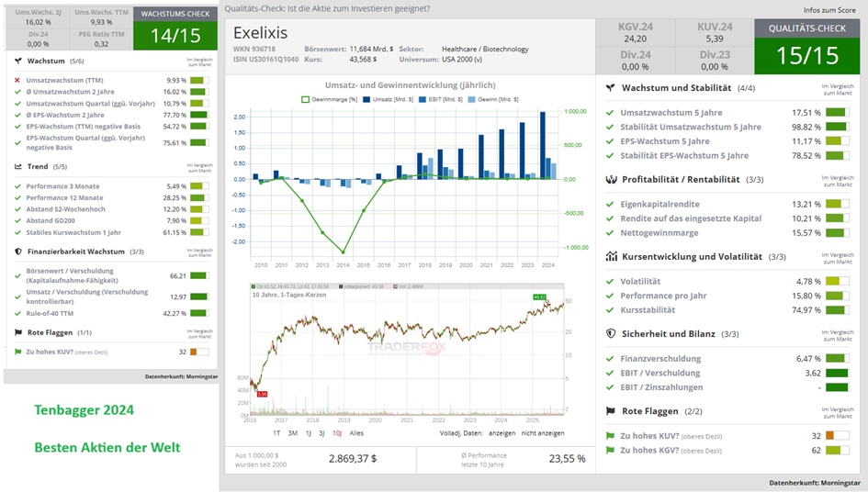Click the Kursentwicklung und Volatilität bar-chart icon
868x492 pixels.
pyautogui.click(x=612, y=257)
